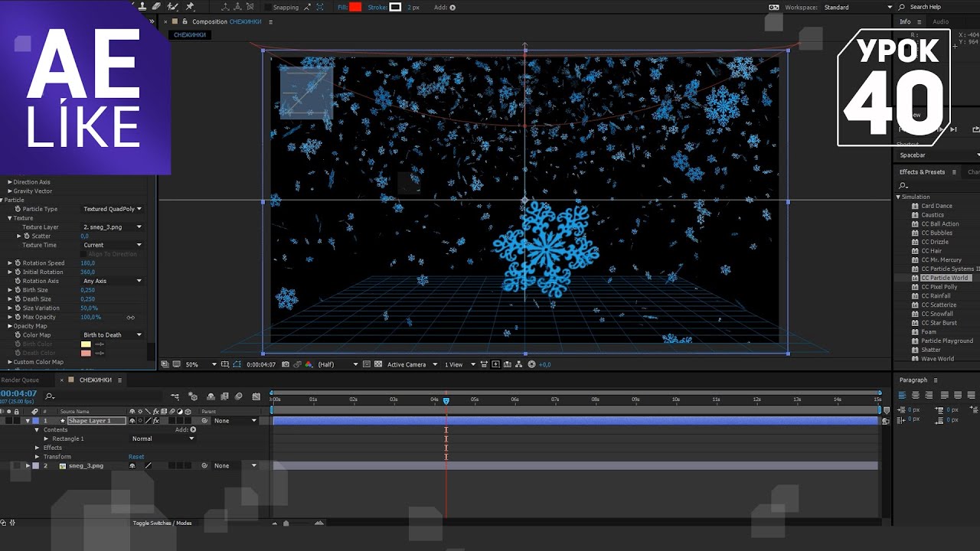Viewport: 980px width, 551px height.
Task: Toggle the Snapping checkbox
Action: tap(267, 7)
